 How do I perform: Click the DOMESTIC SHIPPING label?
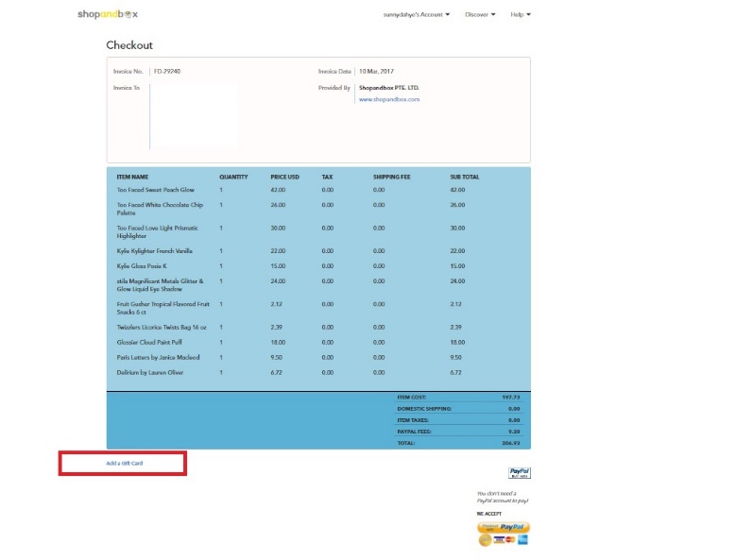pyautogui.click(x=424, y=409)
